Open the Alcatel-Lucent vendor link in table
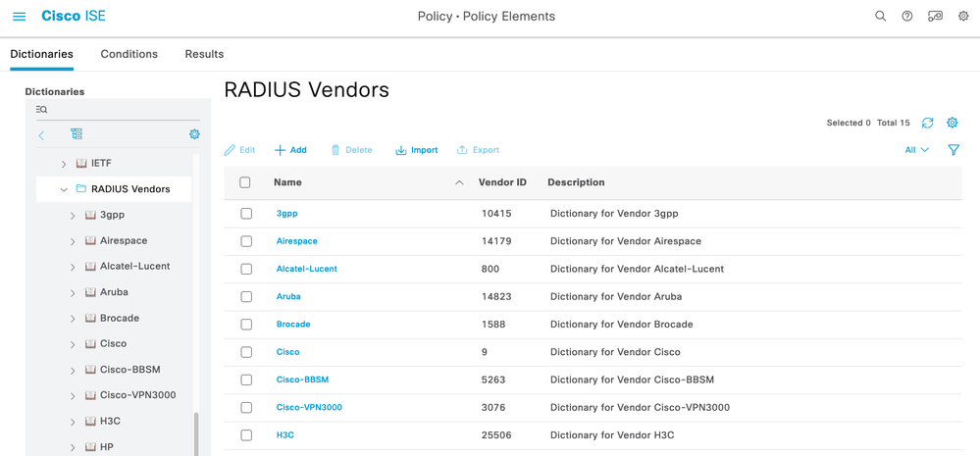Image resolution: width=980 pixels, height=456 pixels. tap(307, 269)
